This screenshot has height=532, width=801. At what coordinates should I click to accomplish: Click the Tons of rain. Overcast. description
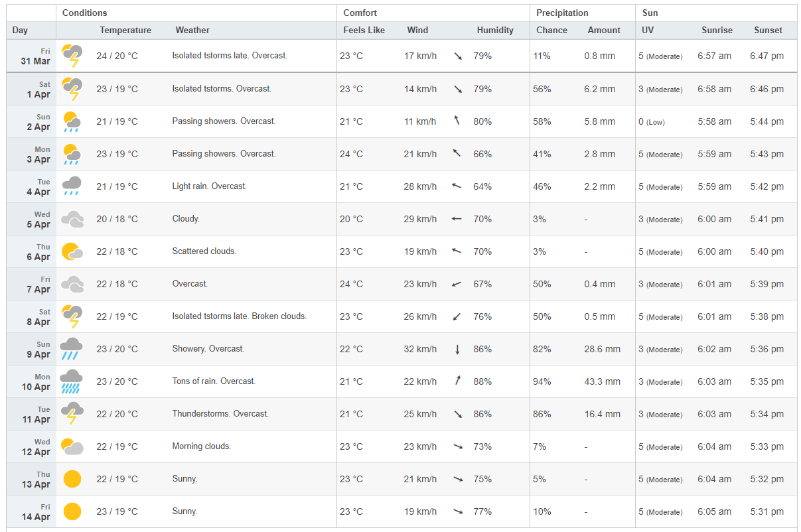pos(214,381)
